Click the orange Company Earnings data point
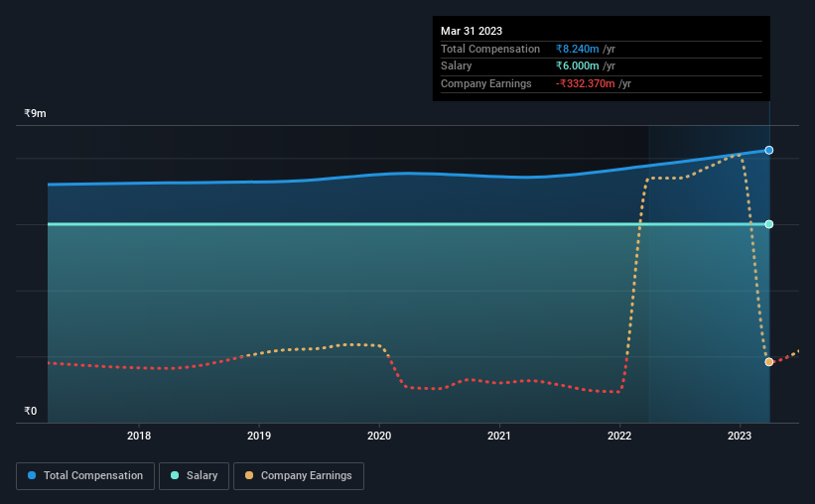The height and width of the screenshot is (504, 815). pos(768,362)
